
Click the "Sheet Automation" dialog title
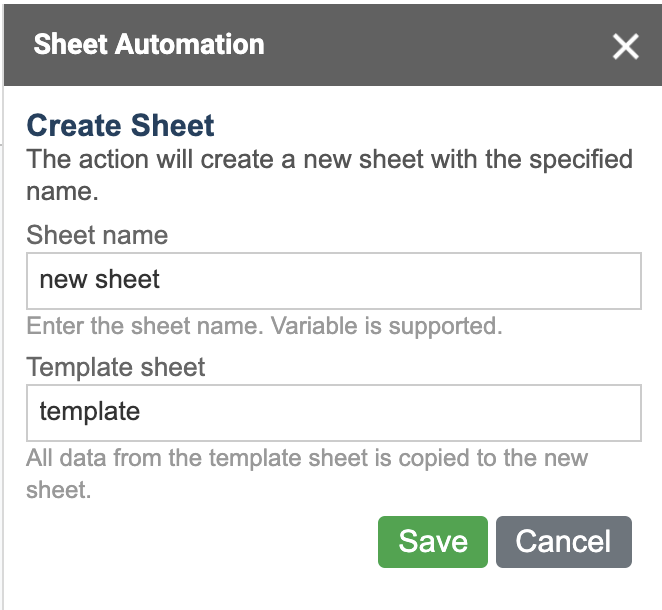(x=149, y=44)
